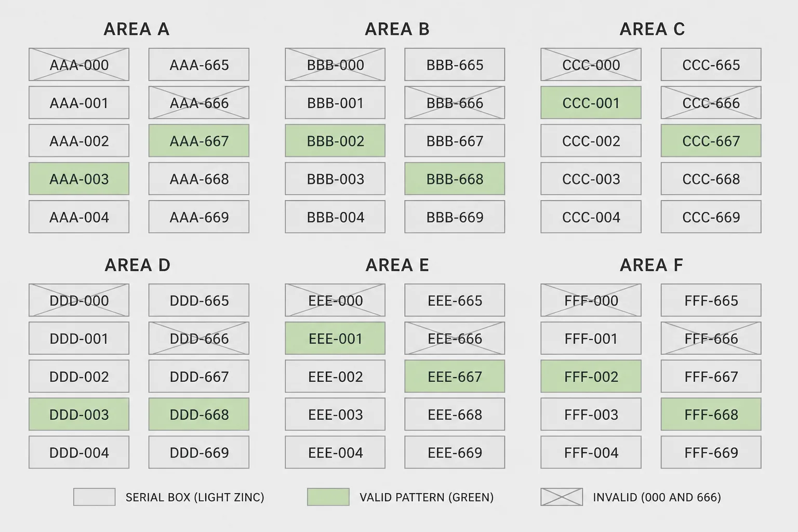This screenshot has width=798, height=532.
Task: Choose serial box EEE-668
Action: (x=455, y=414)
